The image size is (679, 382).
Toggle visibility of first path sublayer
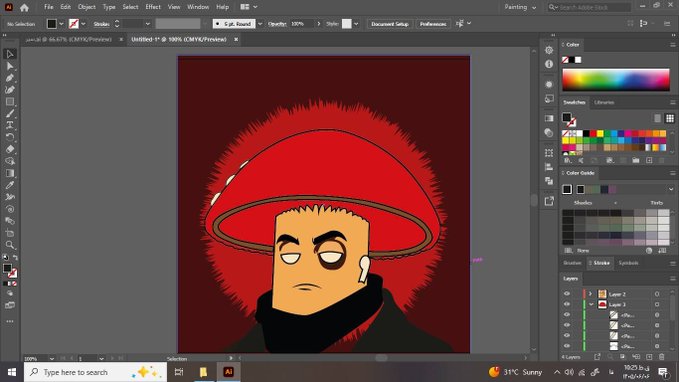click(x=567, y=315)
